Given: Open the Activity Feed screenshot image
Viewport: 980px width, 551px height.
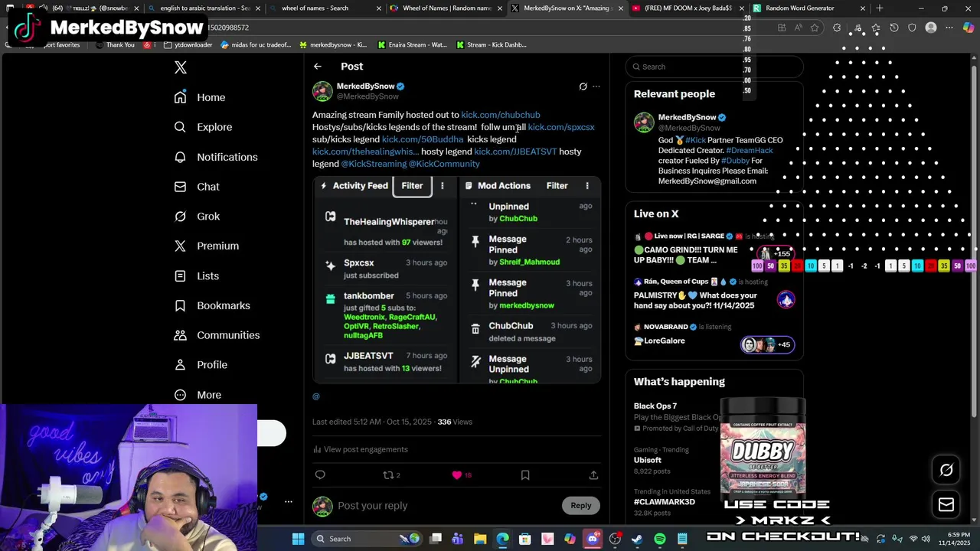Looking at the screenshot, I should (x=456, y=279).
